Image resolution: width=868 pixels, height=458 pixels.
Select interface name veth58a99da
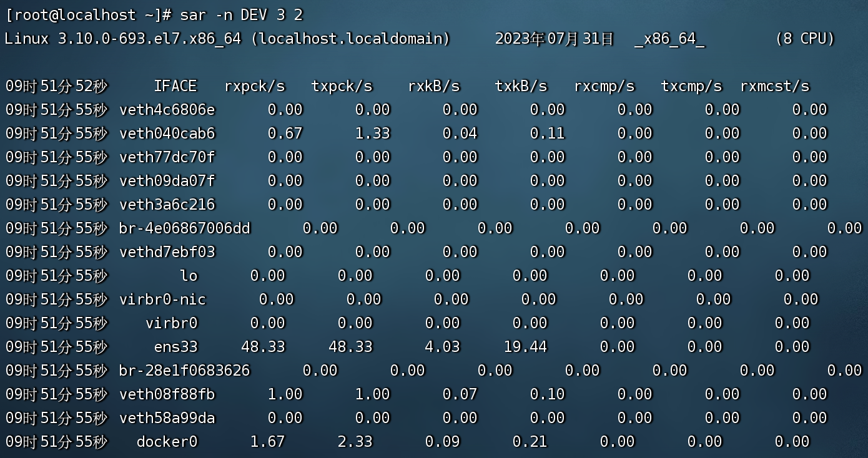point(167,418)
